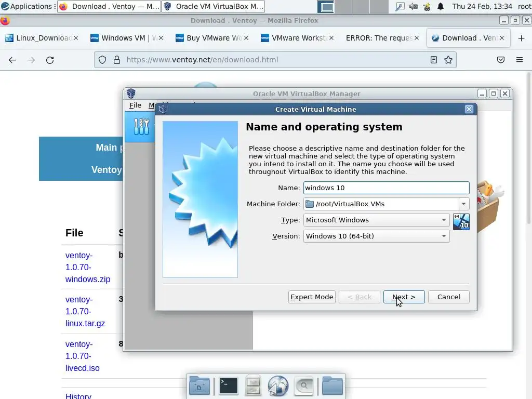Close the Download . Ventoy tab
The image size is (532, 399).
click(502, 38)
